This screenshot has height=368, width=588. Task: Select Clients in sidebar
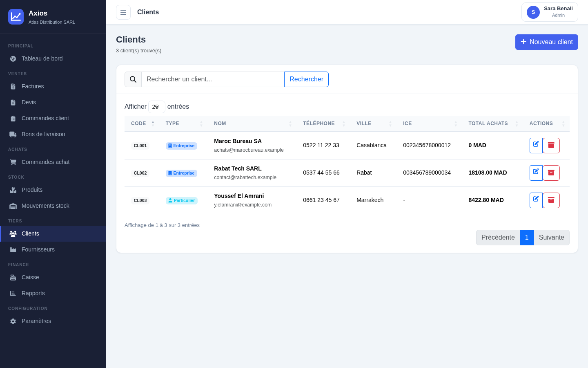click(x=53, y=233)
